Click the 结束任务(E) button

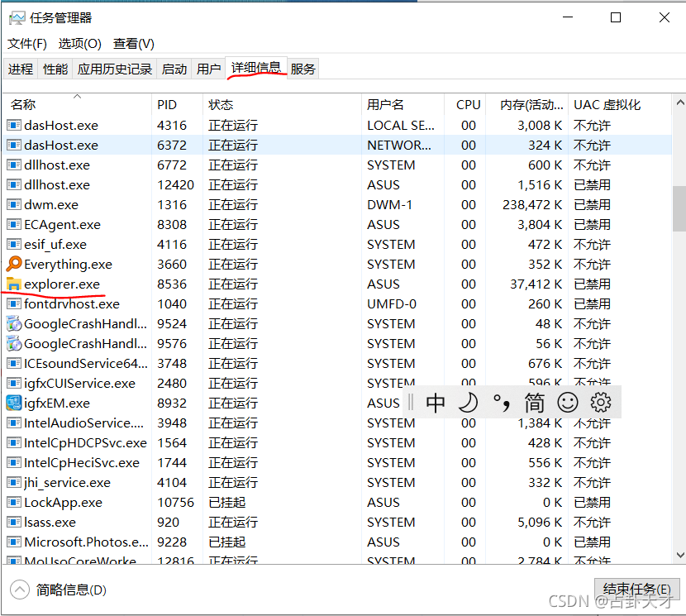636,589
